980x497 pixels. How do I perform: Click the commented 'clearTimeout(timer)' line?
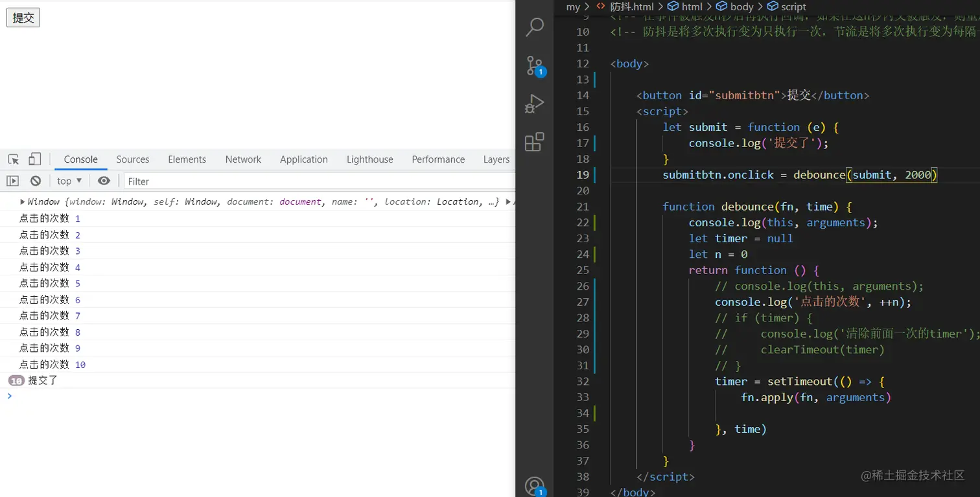800,349
